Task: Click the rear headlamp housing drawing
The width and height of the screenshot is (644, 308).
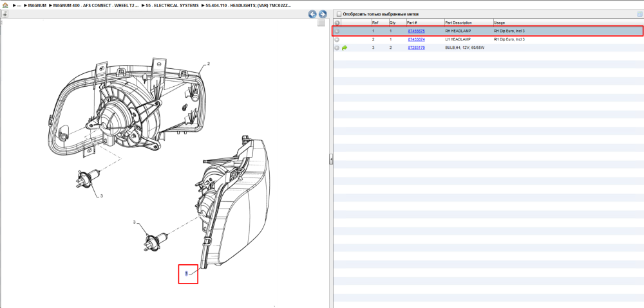Action: (128, 109)
